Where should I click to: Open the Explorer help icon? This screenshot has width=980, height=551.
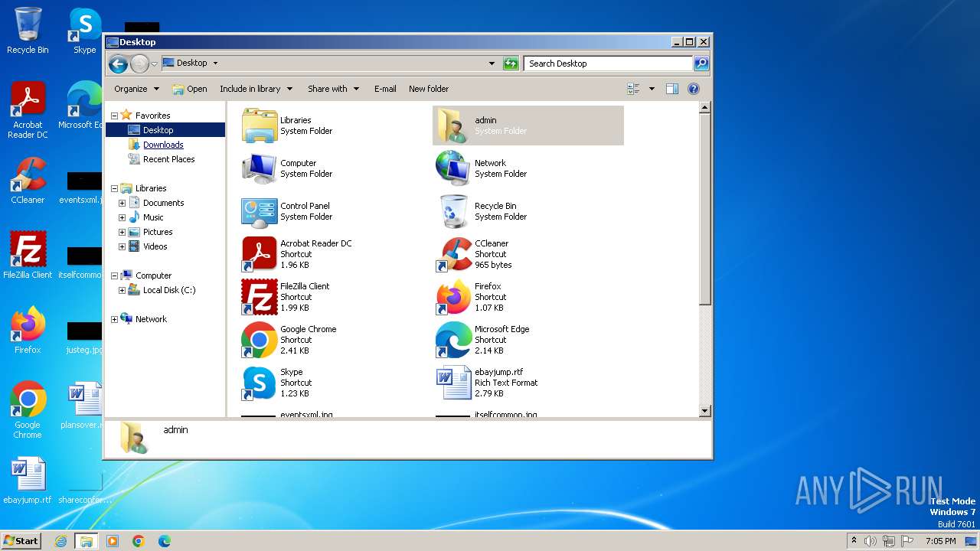[694, 89]
